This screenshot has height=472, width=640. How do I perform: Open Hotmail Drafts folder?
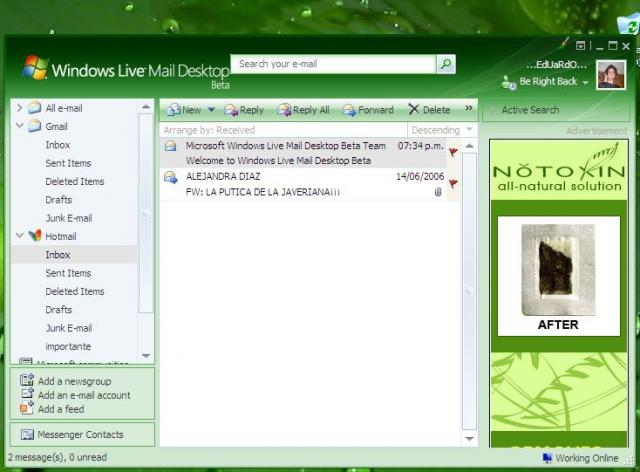coord(59,310)
